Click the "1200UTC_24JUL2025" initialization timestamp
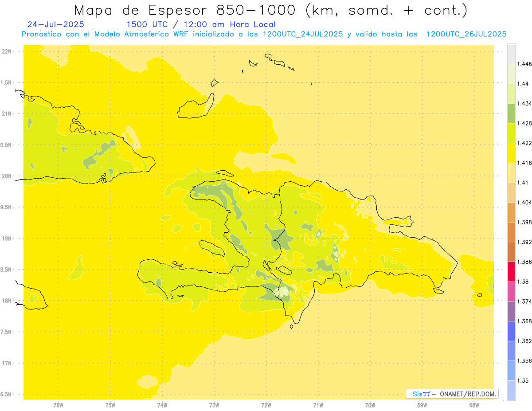 click(303, 34)
